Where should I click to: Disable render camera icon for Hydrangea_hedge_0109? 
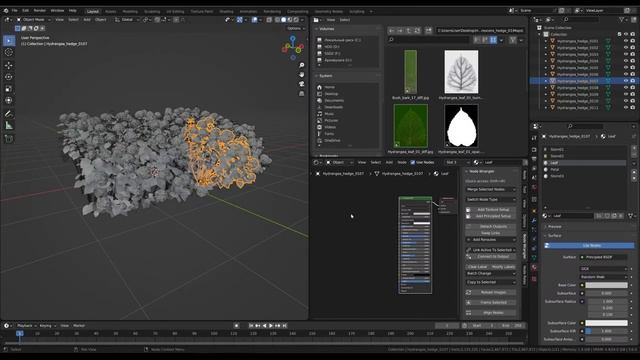pos(633,94)
